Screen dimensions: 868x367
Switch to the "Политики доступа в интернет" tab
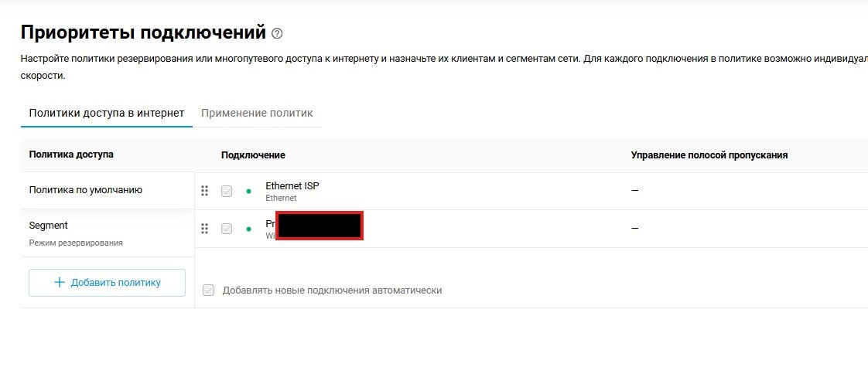(106, 113)
